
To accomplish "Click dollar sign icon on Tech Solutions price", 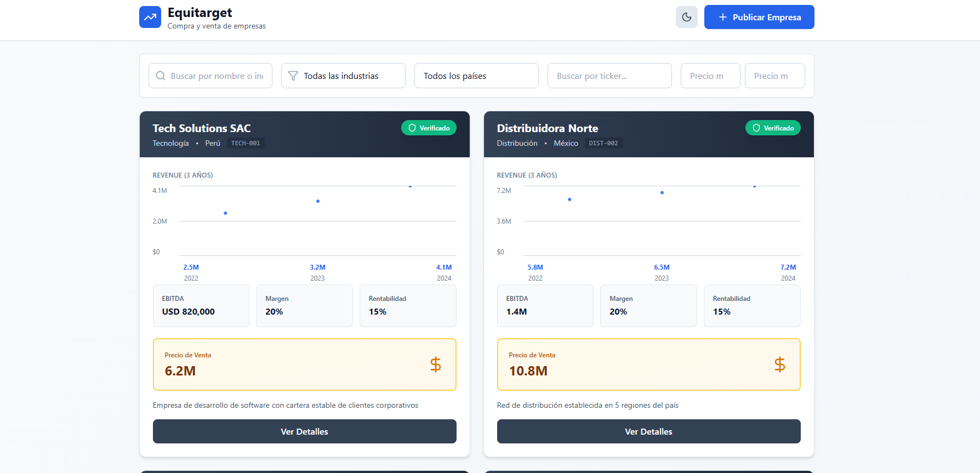I will pos(435,364).
